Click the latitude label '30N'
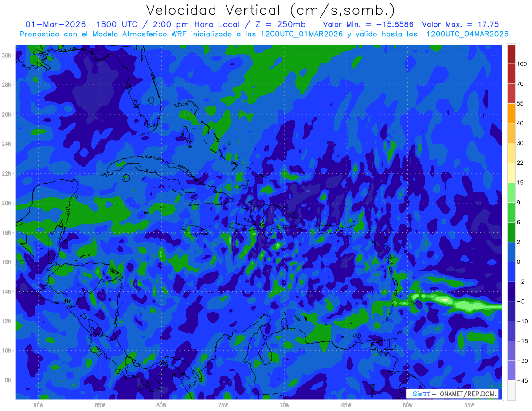The image size is (532, 411). point(7,55)
